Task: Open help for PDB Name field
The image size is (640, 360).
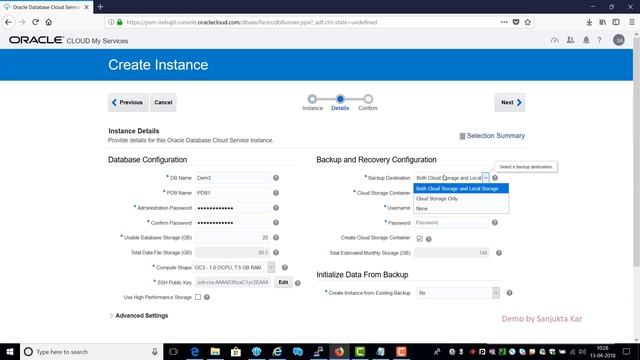Action: (x=276, y=193)
